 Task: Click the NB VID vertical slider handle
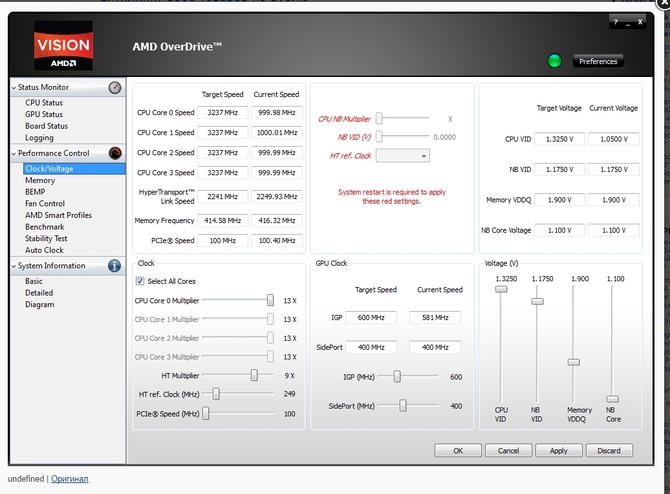537,302
